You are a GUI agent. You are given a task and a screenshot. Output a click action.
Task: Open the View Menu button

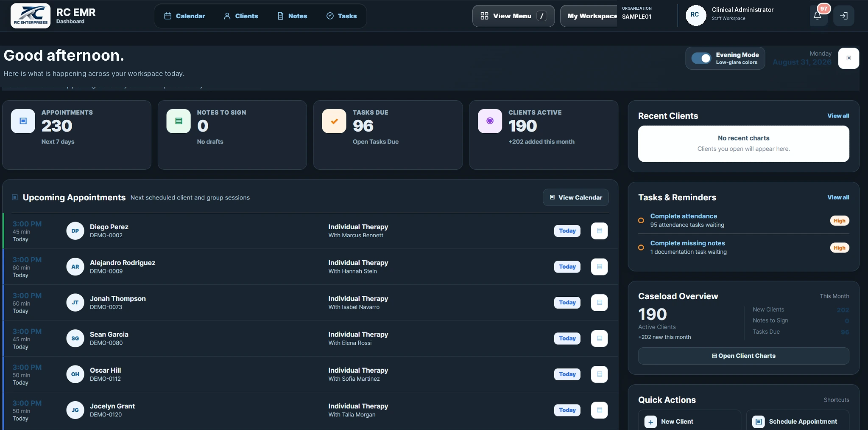click(514, 16)
